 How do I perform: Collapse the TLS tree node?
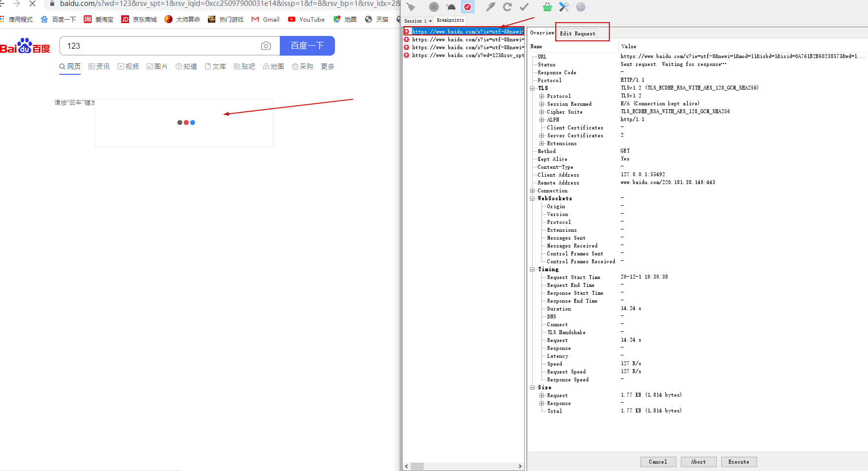pyautogui.click(x=533, y=88)
